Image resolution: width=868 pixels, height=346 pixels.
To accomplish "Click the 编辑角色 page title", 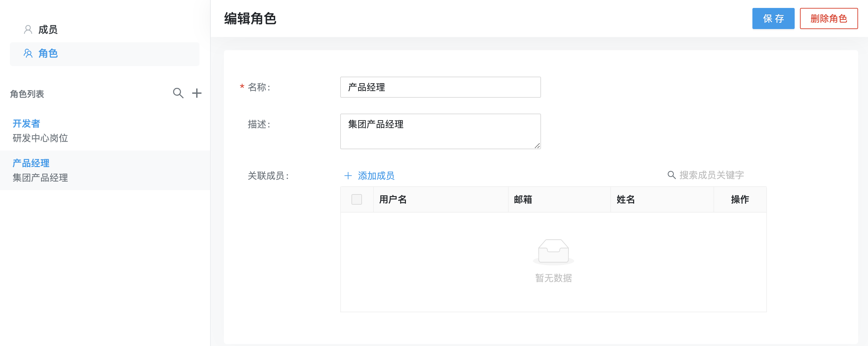I will [x=250, y=18].
